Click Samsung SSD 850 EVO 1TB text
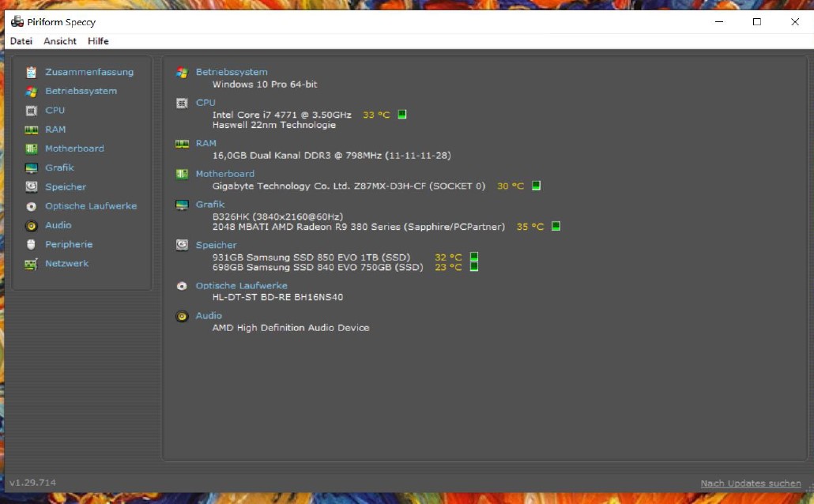This screenshot has width=814, height=504. tap(311, 258)
